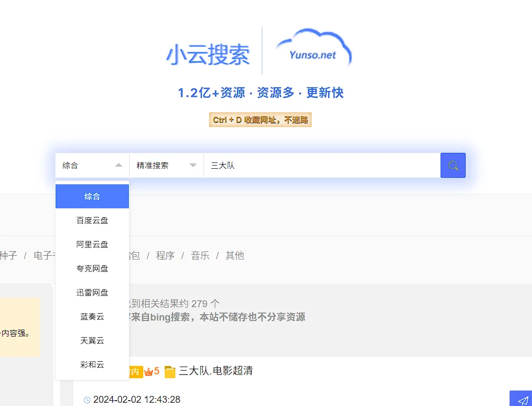This screenshot has width=532, height=406.
Task: Collapse the 综合 source dropdown
Action: 92,166
